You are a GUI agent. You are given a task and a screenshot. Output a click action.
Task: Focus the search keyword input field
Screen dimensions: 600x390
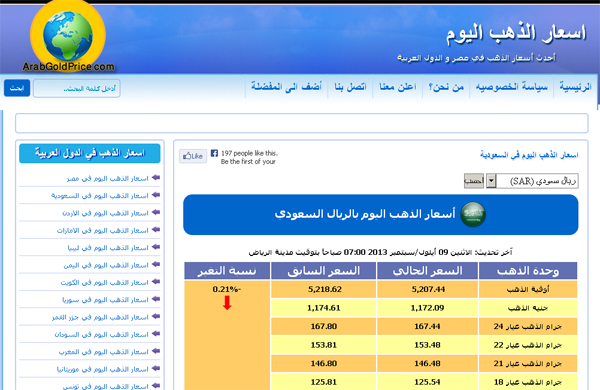point(77,88)
